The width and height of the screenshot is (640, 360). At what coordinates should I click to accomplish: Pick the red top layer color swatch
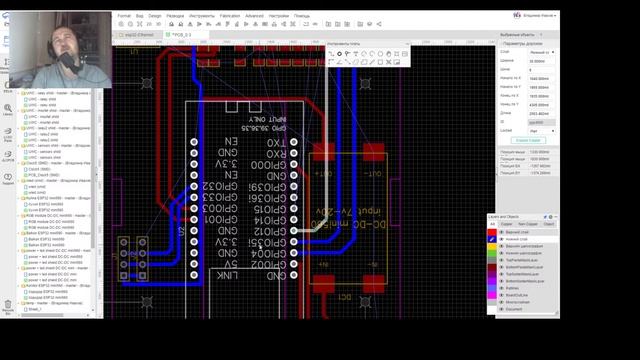tap(492, 232)
